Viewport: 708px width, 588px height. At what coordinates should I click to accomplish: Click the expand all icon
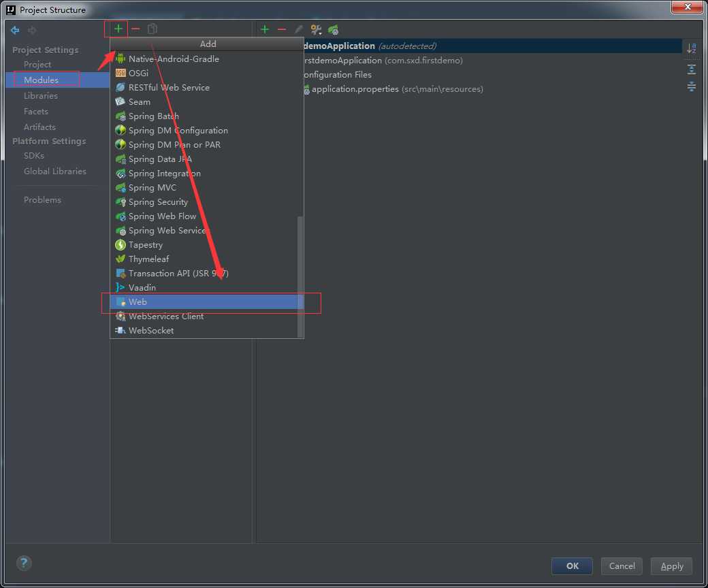click(691, 69)
